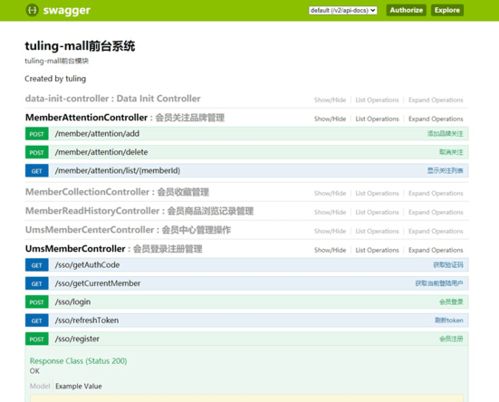Expand the data-init-controller section

[113, 99]
